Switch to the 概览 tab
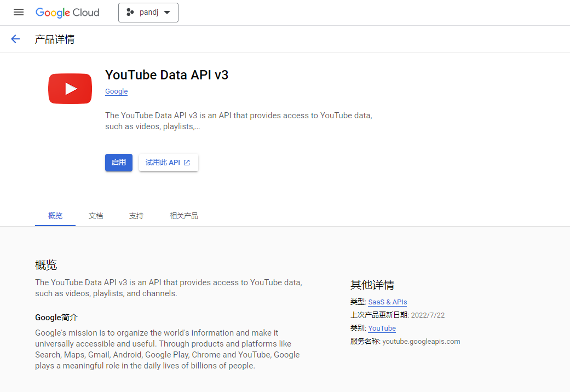This screenshot has width=570, height=392. click(x=55, y=216)
